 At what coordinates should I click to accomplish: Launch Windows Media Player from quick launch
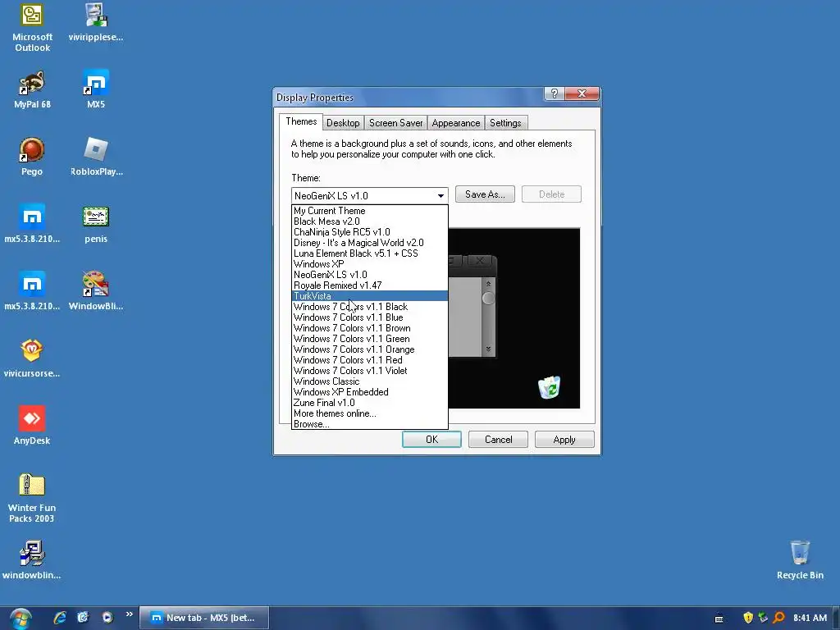107,618
